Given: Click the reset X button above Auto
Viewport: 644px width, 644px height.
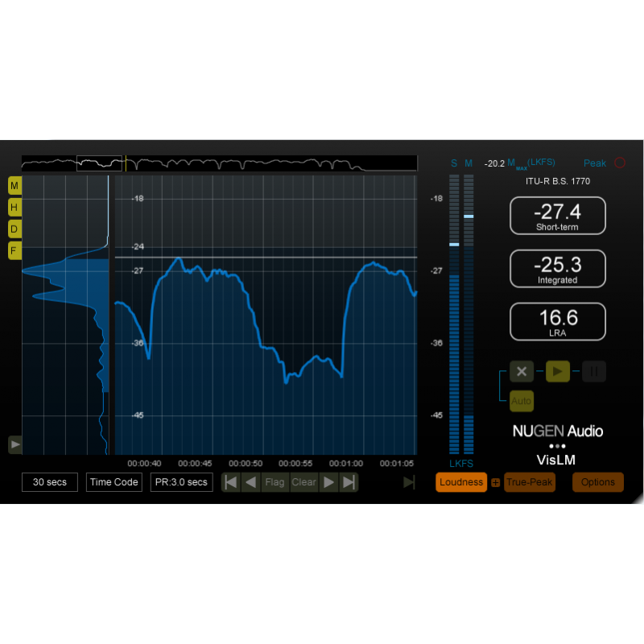Looking at the screenshot, I should (522, 371).
